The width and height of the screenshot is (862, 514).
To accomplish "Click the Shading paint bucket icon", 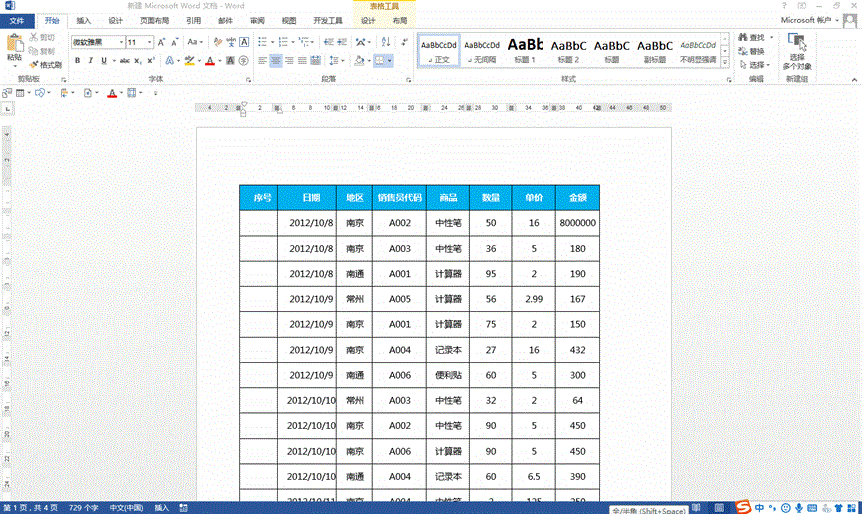I will (361, 61).
